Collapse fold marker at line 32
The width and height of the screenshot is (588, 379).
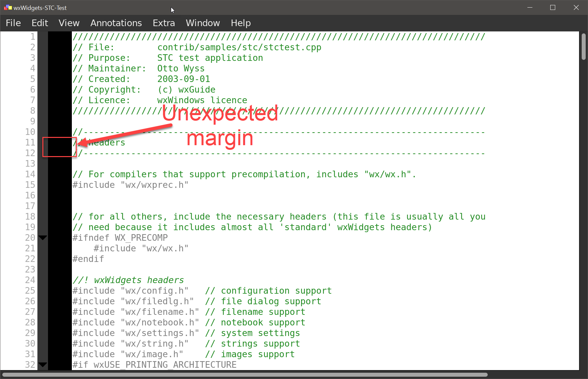pyautogui.click(x=43, y=364)
